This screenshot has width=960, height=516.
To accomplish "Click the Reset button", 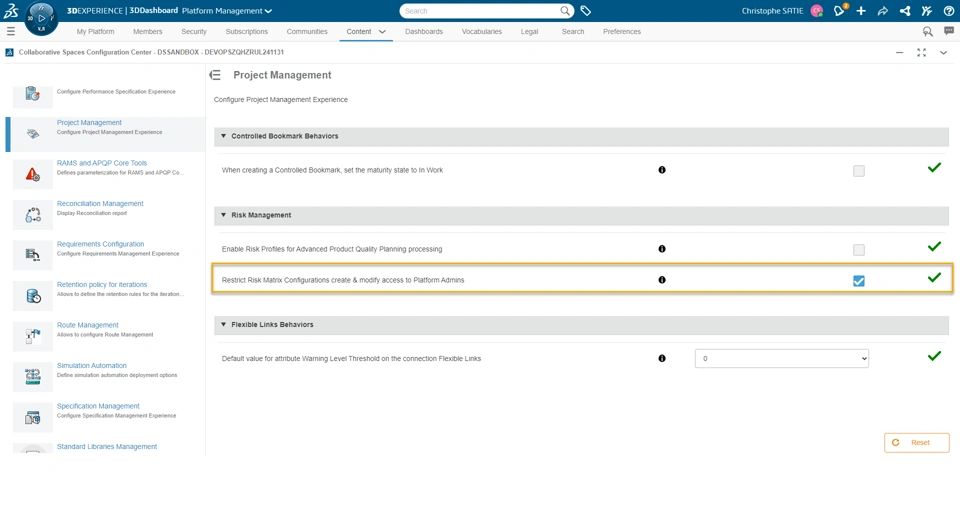I will [x=917, y=443].
